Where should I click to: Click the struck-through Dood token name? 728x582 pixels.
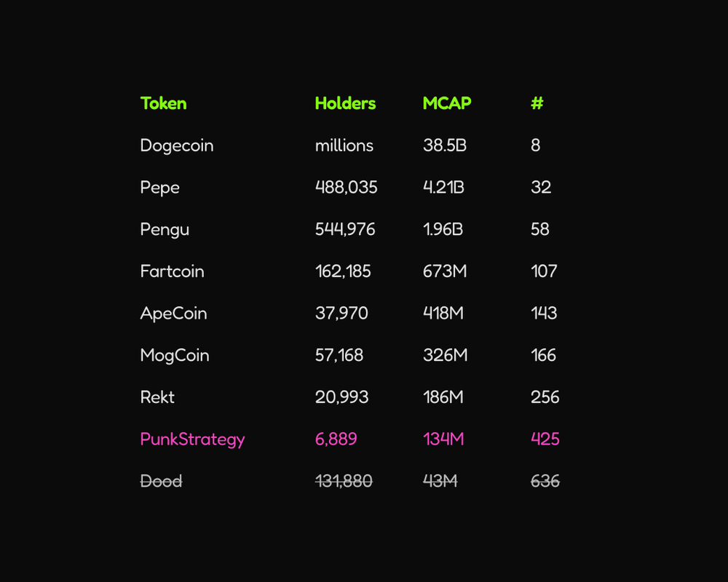[161, 481]
